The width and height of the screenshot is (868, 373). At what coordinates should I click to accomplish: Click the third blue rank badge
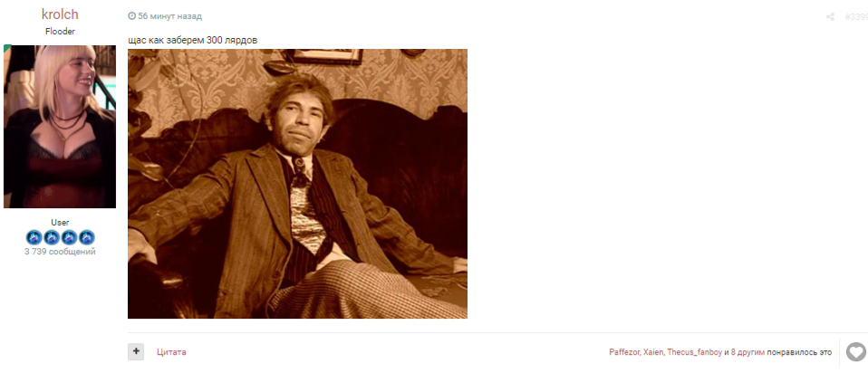click(x=69, y=238)
